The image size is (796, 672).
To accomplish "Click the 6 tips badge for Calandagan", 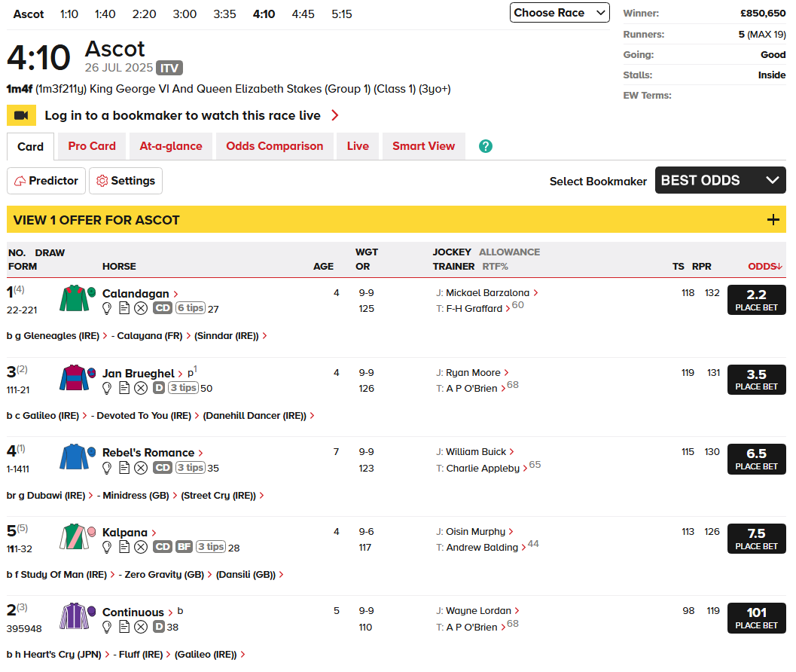I will (x=191, y=308).
